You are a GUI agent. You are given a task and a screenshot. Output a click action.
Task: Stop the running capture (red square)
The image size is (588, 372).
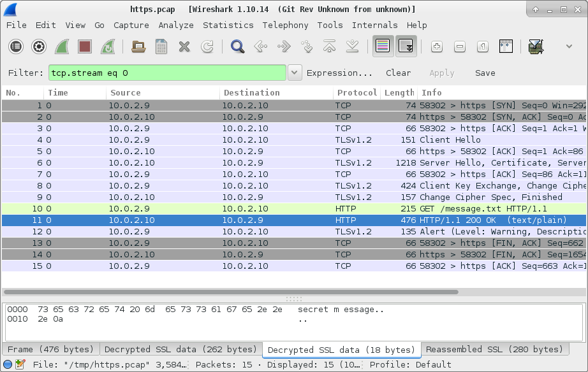click(85, 47)
